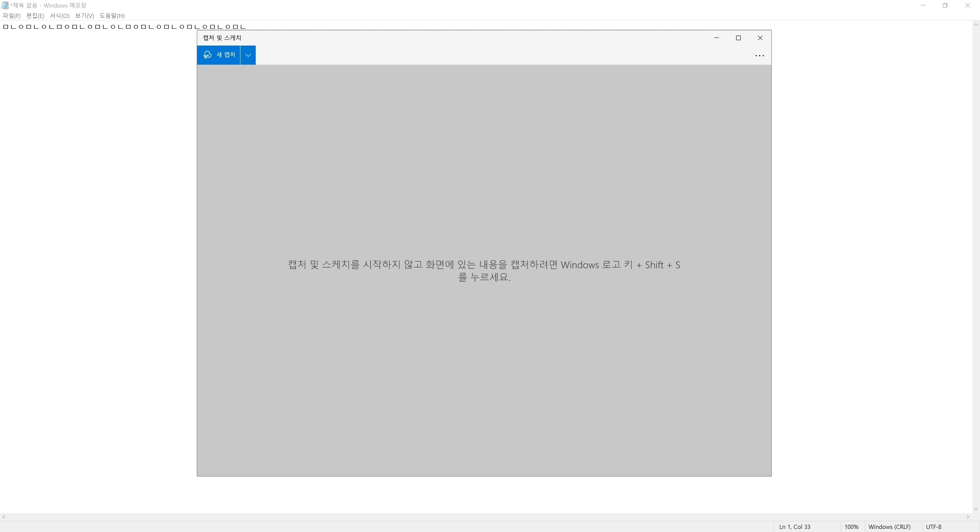
Task: Open the 서식(O) menu
Action: coord(59,16)
